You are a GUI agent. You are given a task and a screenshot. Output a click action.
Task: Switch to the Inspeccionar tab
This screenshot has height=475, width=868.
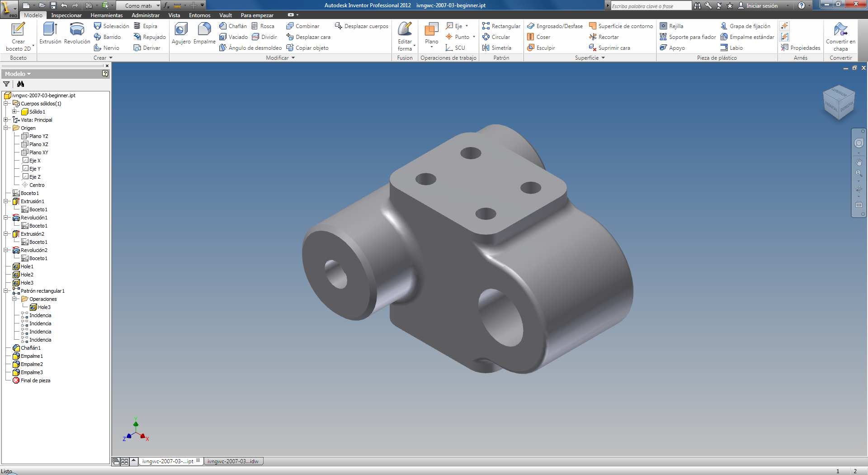(x=66, y=15)
